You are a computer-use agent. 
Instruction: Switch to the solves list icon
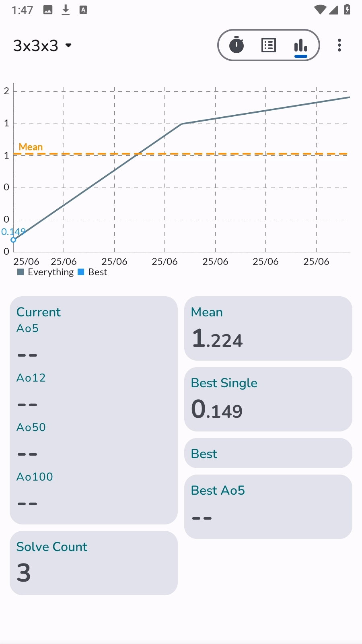tap(269, 45)
